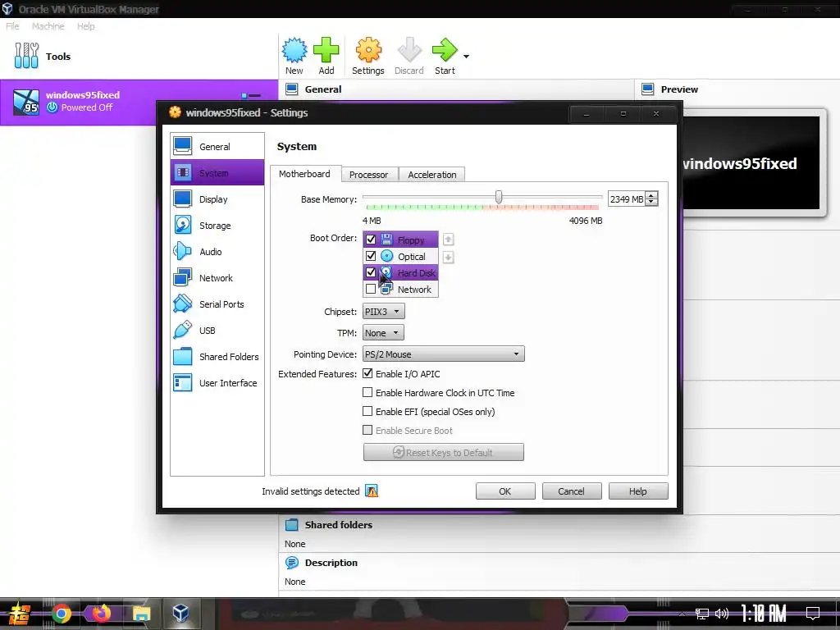Decrease base memory with the down stepper

pyautogui.click(x=651, y=203)
